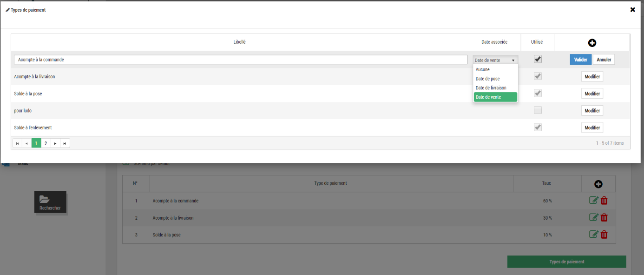Select Date de pose option
This screenshot has width=644, height=275.
click(487, 79)
